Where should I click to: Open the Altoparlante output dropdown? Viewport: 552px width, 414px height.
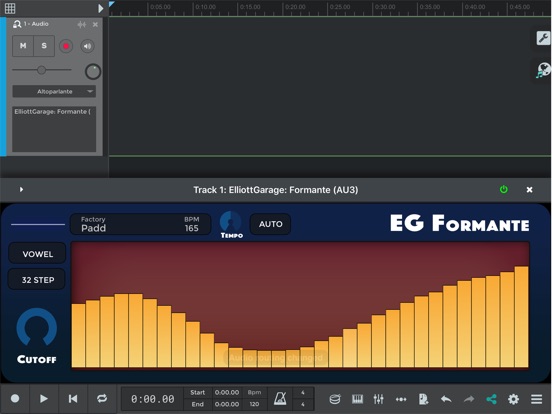(x=54, y=91)
